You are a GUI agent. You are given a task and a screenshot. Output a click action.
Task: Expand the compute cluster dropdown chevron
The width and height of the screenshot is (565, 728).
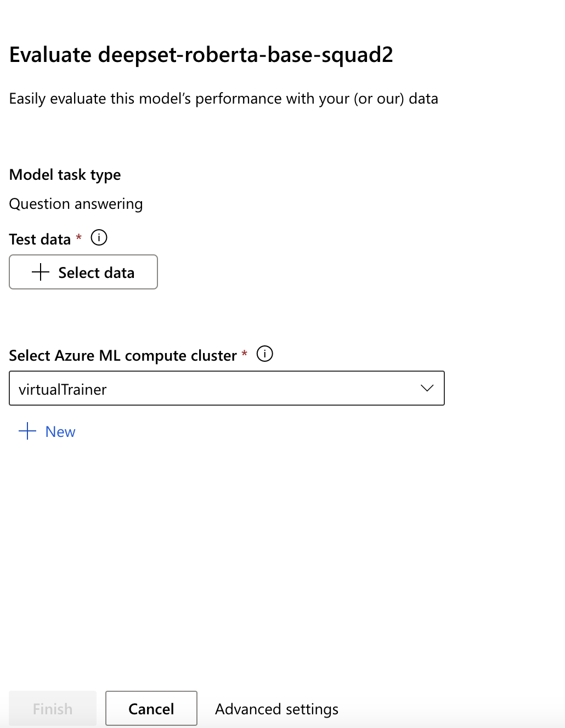[x=427, y=388]
